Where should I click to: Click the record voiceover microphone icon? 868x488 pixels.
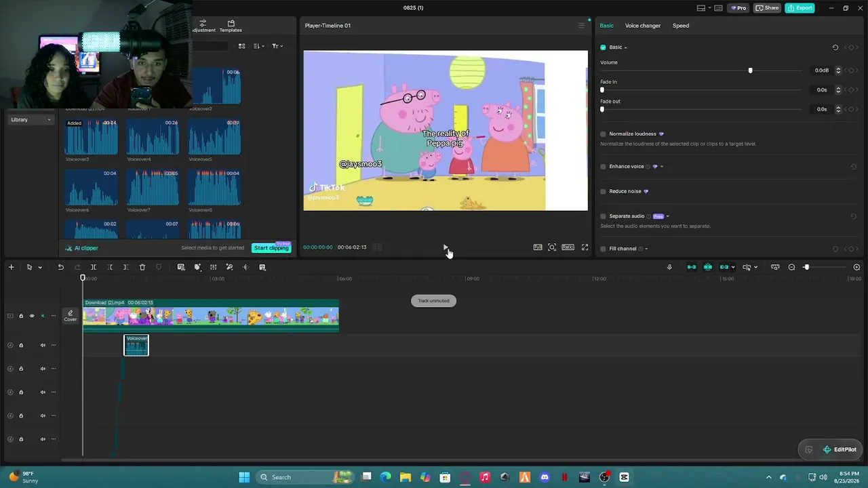click(x=669, y=267)
